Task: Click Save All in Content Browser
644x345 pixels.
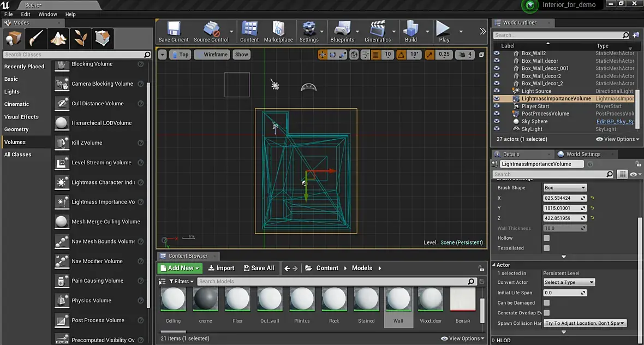Action: pyautogui.click(x=258, y=268)
